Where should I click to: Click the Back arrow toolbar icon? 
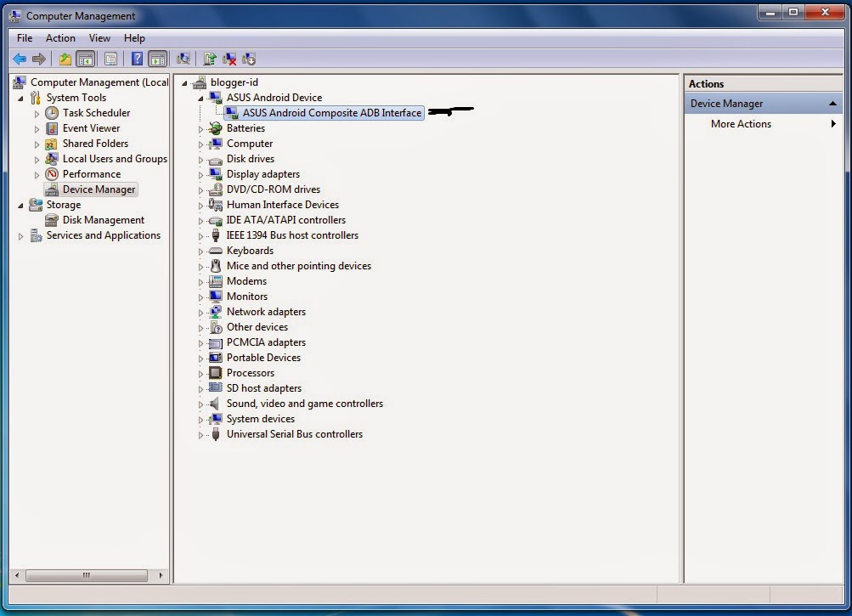(20, 59)
